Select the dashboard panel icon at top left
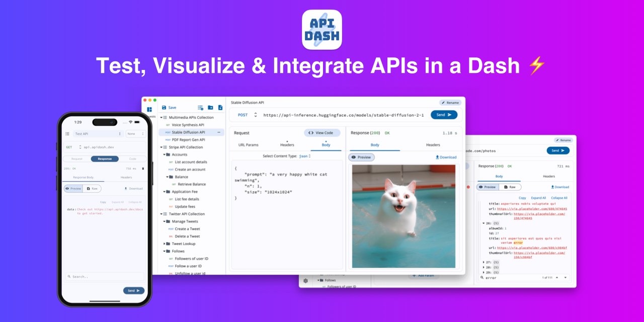The image size is (644, 322). [150, 109]
